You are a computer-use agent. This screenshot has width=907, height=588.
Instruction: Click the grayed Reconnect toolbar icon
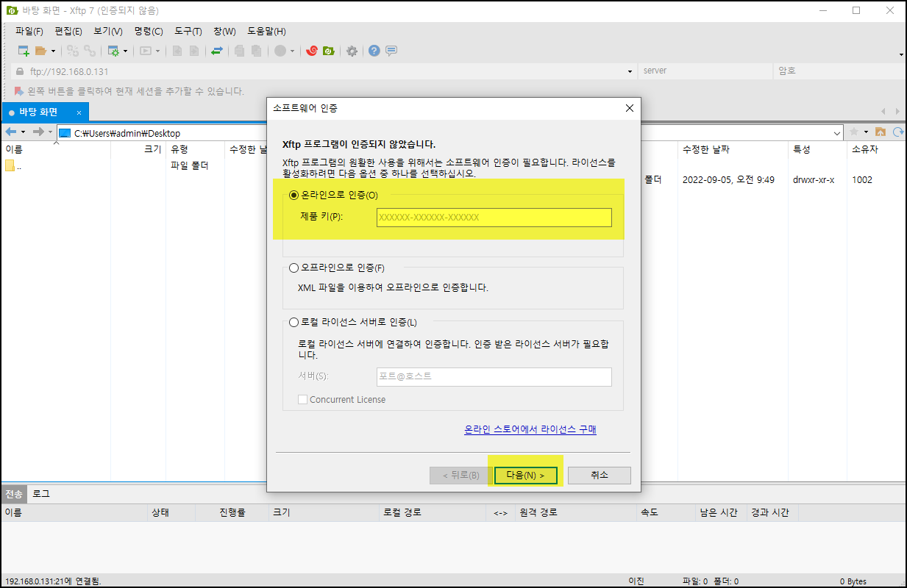pos(72,51)
